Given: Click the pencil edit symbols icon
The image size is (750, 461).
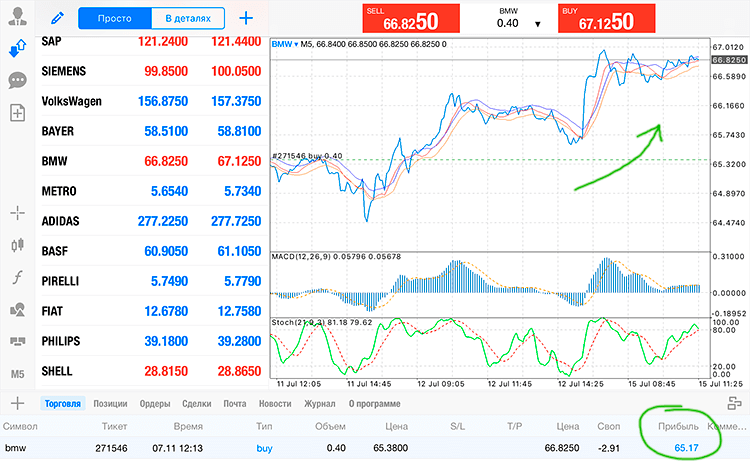Looking at the screenshot, I should [x=57, y=19].
